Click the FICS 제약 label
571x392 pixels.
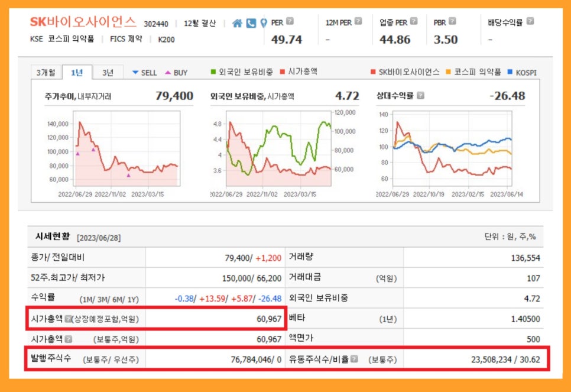click(x=126, y=39)
